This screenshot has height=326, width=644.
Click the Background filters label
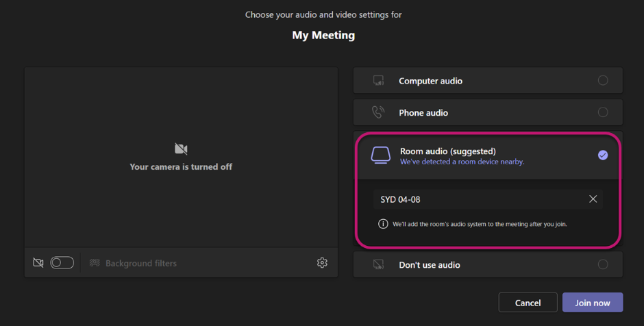(x=141, y=263)
